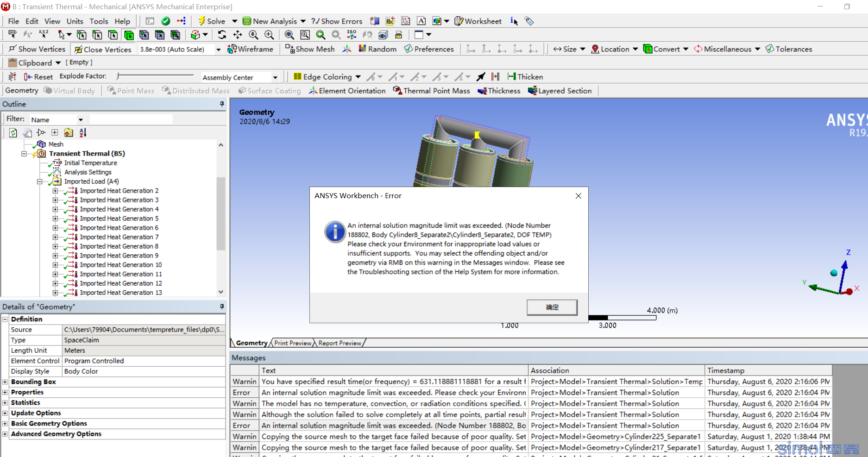The height and width of the screenshot is (457, 868).
Task: Expand the Bounding Box section
Action: tap(5, 382)
